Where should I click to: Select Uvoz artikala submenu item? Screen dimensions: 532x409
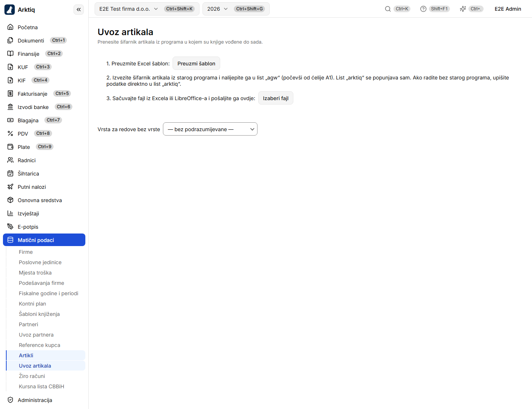pyautogui.click(x=46, y=366)
